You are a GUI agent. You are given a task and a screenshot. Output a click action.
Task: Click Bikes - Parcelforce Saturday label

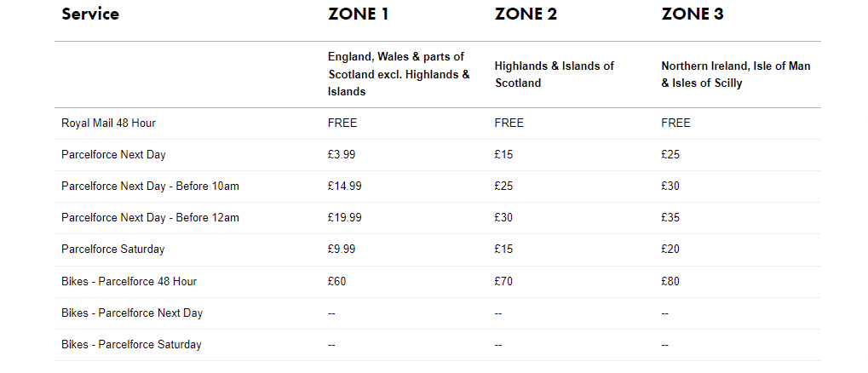[131, 344]
